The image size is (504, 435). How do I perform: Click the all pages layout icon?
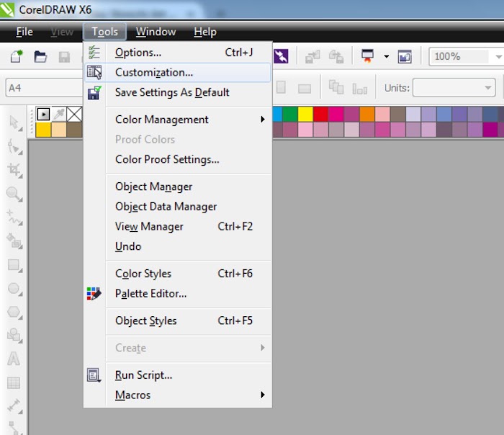pos(336,87)
